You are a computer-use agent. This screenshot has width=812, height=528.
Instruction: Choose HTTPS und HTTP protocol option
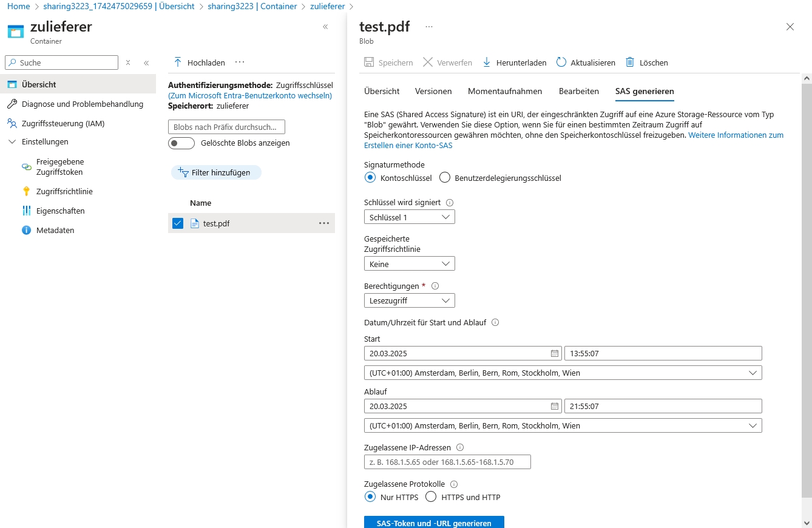(x=431, y=497)
